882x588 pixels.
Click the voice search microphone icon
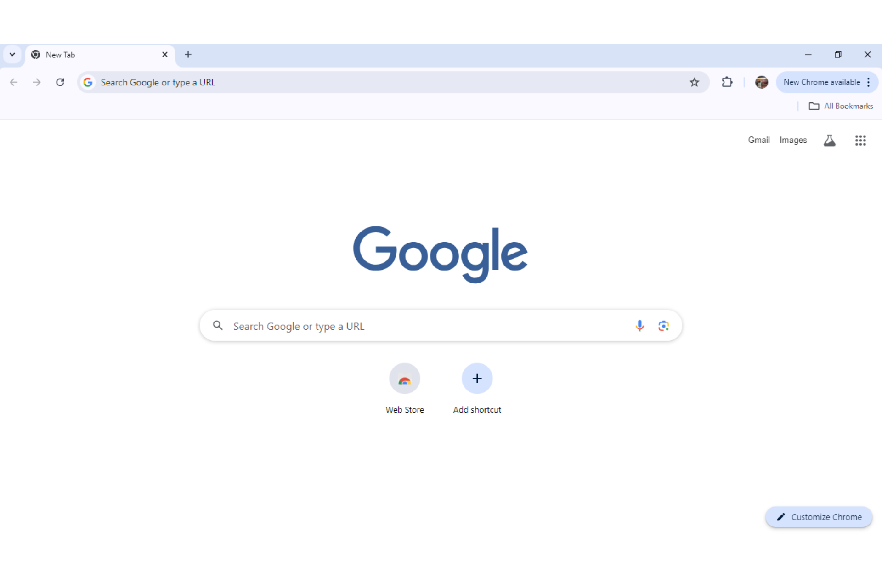[639, 326]
